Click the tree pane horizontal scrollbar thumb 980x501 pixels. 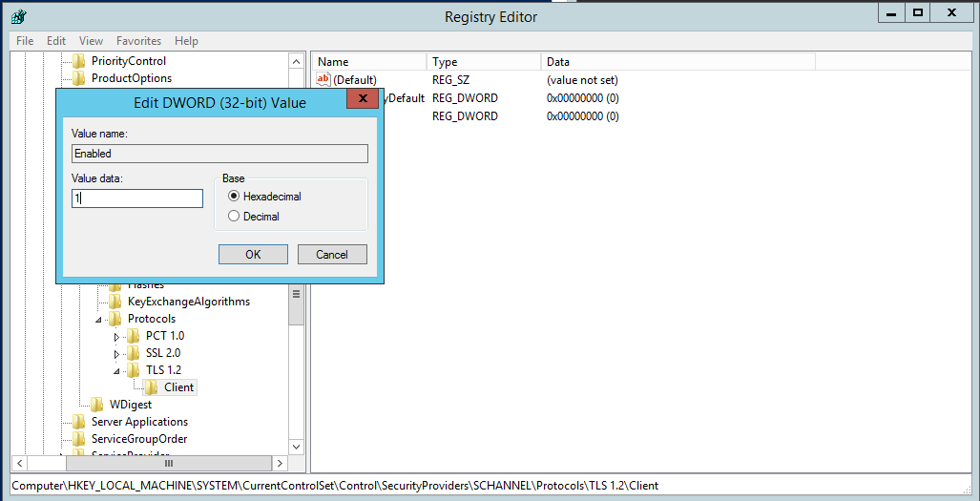(x=169, y=463)
